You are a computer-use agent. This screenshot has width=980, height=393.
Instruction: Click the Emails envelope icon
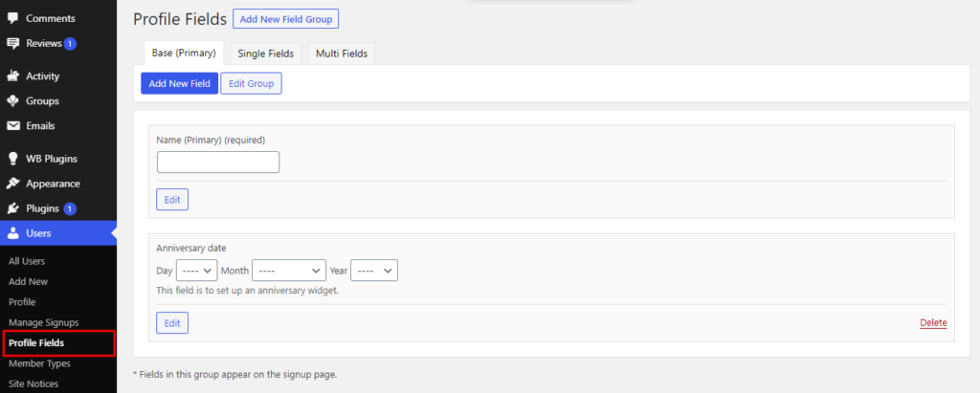click(12, 126)
